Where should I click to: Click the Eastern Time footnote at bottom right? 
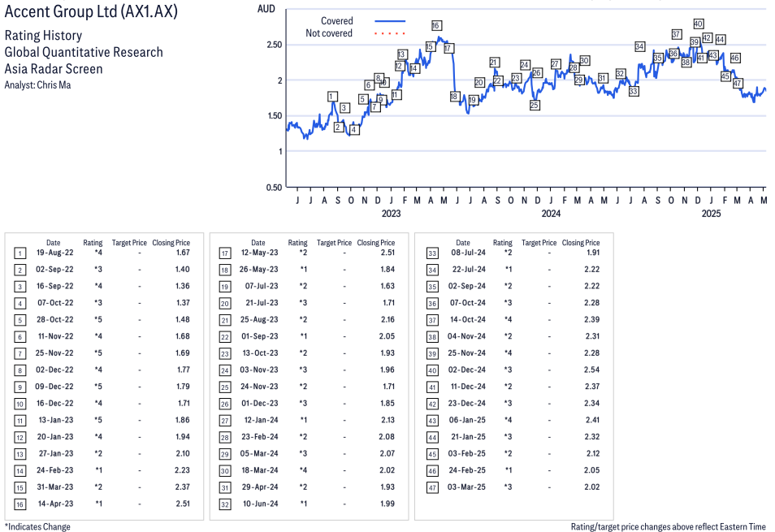pyautogui.click(x=669, y=526)
